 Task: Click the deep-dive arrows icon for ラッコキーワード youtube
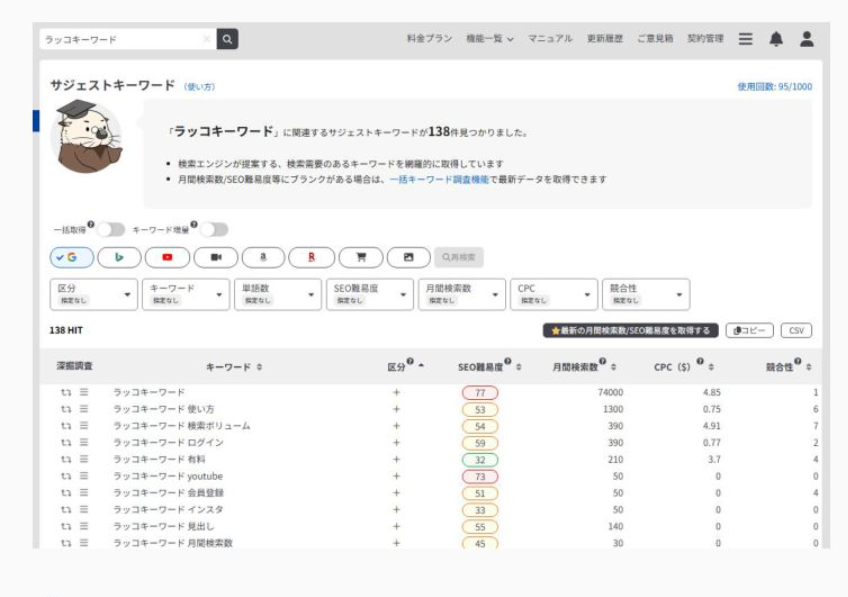pos(66,476)
